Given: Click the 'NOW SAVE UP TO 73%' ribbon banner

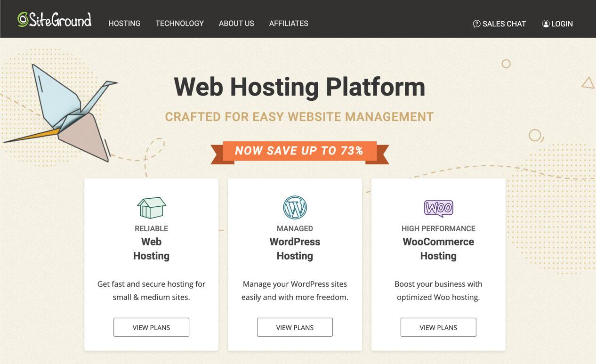Looking at the screenshot, I should [299, 151].
